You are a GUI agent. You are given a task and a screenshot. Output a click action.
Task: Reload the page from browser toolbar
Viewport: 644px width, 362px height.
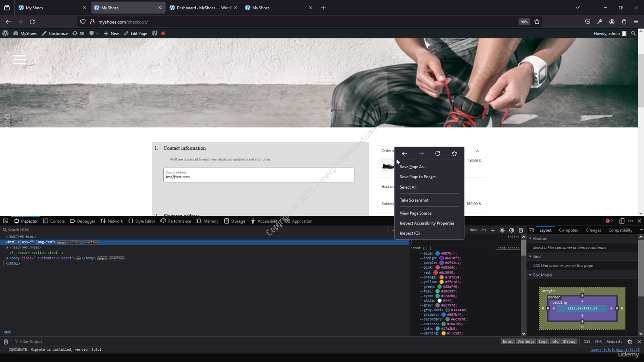32,22
